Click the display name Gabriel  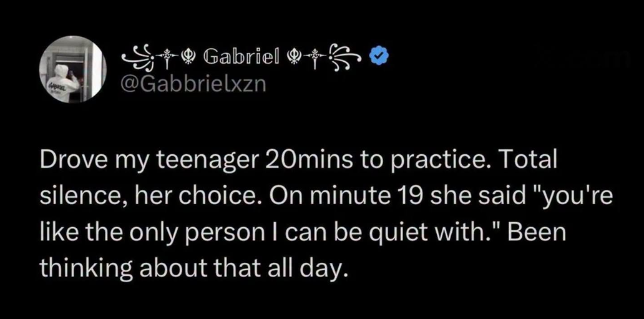tap(241, 55)
